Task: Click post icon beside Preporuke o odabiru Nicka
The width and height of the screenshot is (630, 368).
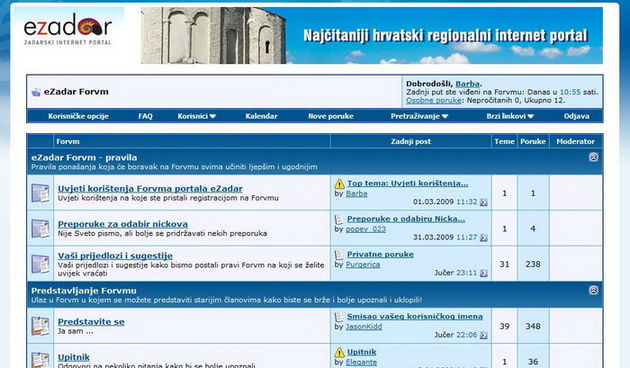Action: click(x=340, y=219)
